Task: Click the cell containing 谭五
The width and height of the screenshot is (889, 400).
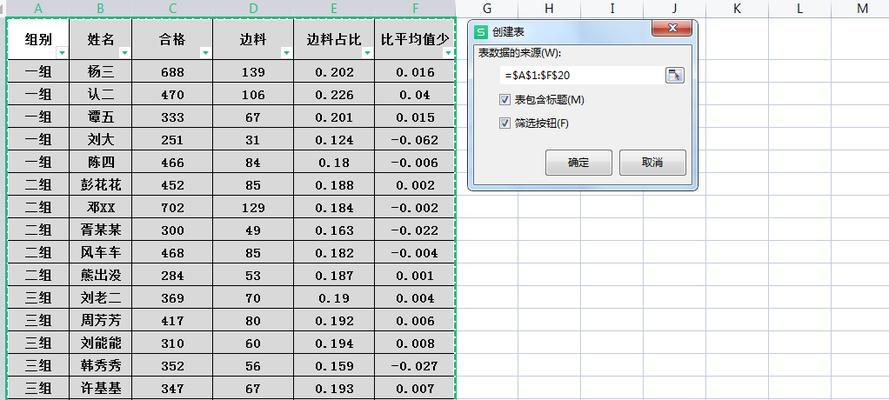Action: [101, 117]
